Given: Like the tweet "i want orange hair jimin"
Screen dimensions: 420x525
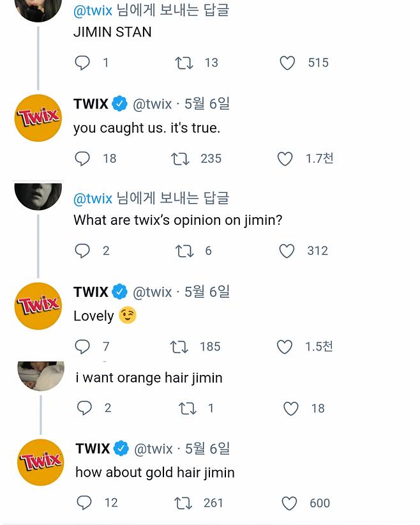Looking at the screenshot, I should click(x=290, y=408).
